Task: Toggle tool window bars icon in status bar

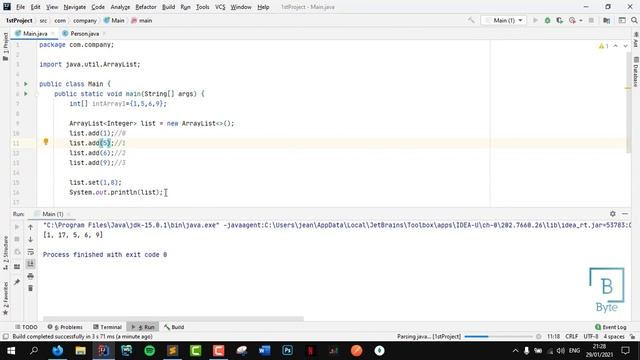Action: click(x=5, y=336)
